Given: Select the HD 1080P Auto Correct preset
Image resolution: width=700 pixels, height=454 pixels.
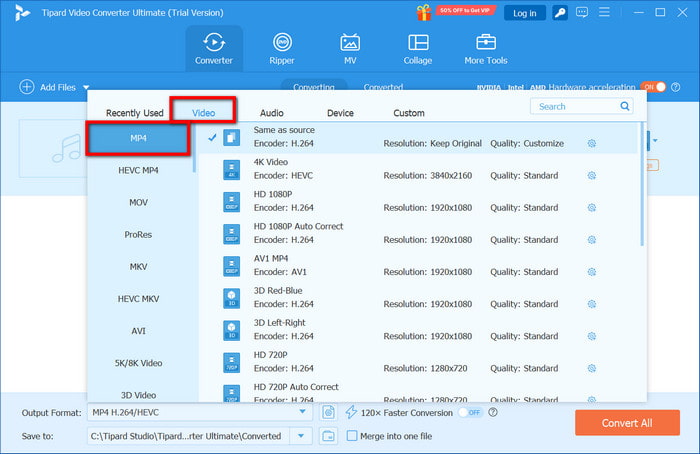Looking at the screenshot, I should coord(418,233).
